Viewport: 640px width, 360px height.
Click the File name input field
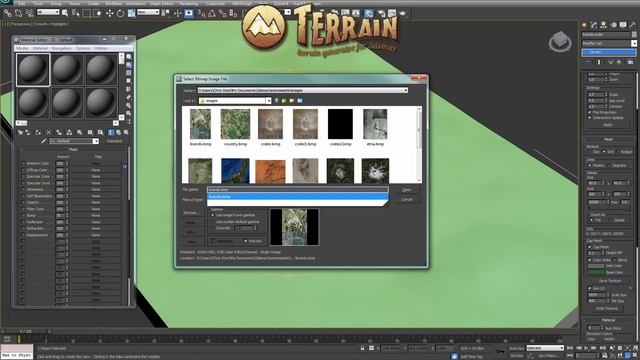click(298, 190)
